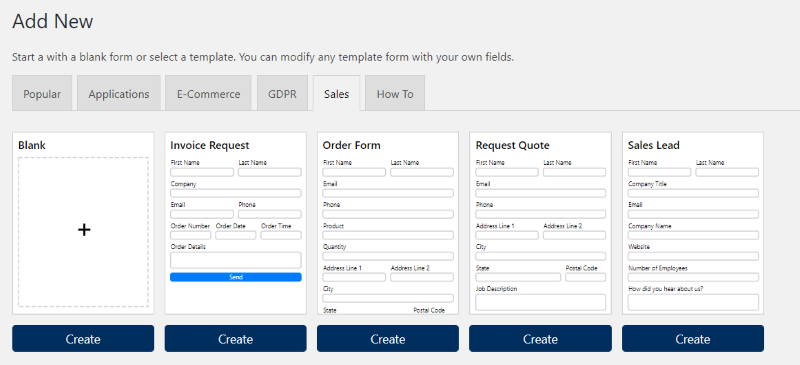This screenshot has height=365, width=800.
Task: Click Company Title field in Sales Lead preview
Action: coord(693,193)
